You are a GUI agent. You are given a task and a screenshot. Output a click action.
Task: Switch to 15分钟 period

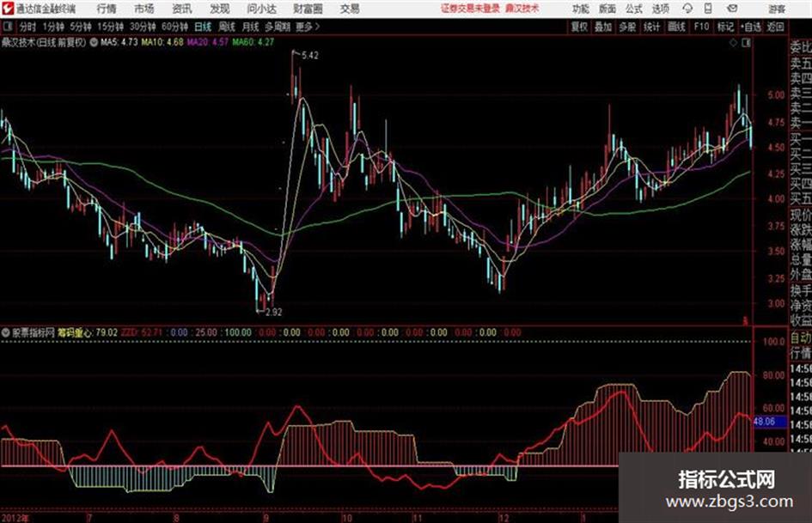coord(110,27)
